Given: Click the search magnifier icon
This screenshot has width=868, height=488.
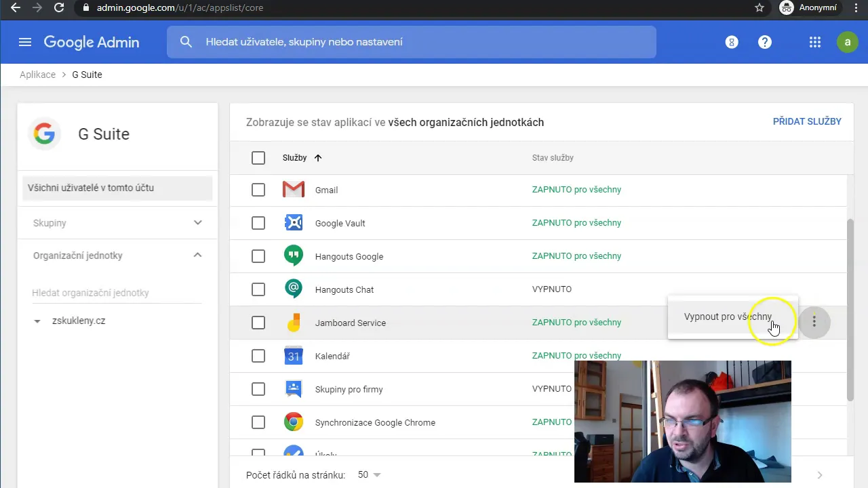Looking at the screenshot, I should [186, 42].
